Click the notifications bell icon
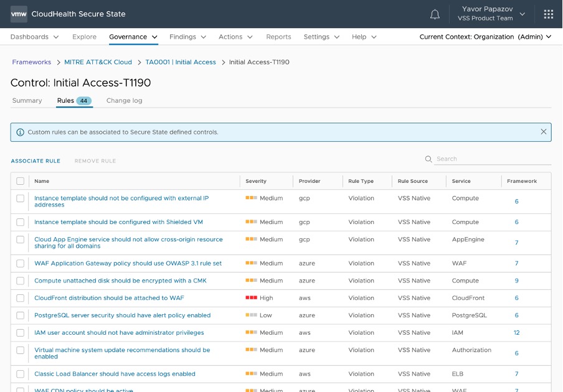Image resolution: width=563 pixels, height=392 pixels. pyautogui.click(x=435, y=14)
